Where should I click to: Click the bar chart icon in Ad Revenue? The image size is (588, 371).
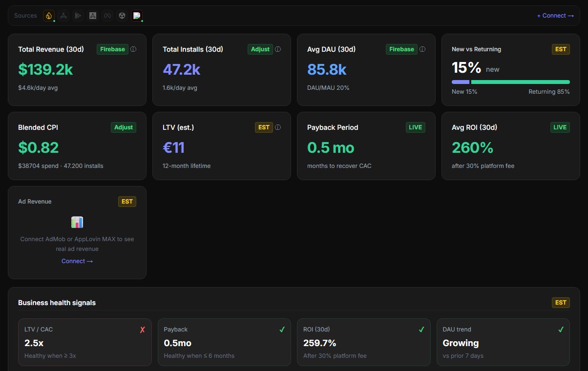[x=77, y=223]
